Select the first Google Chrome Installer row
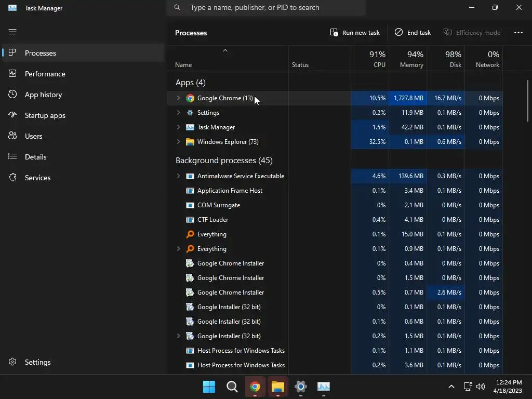 (335, 263)
